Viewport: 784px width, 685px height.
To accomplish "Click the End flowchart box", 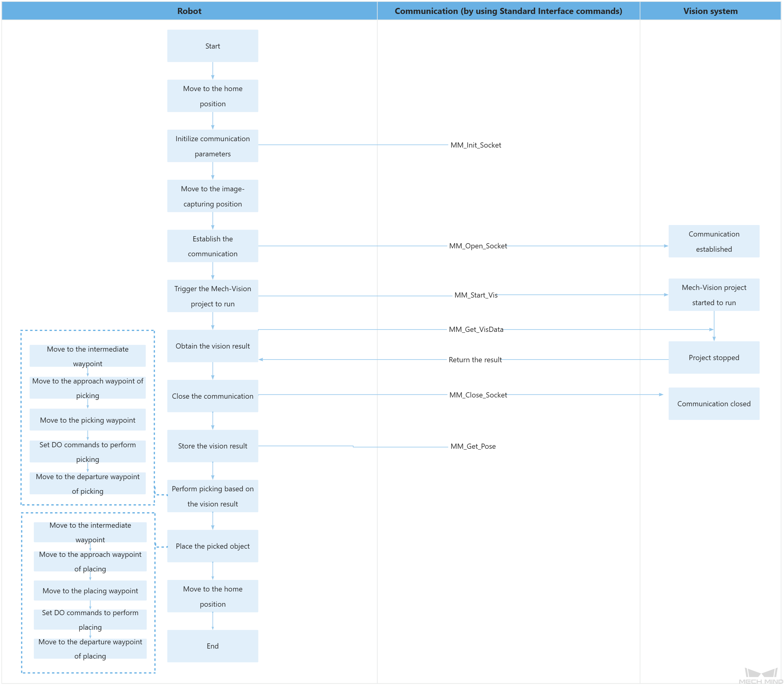I will 213,646.
